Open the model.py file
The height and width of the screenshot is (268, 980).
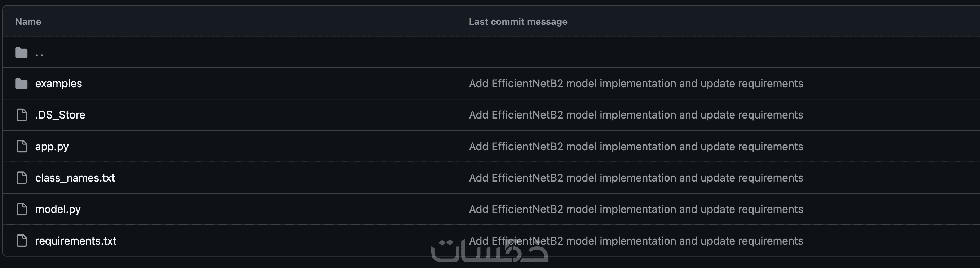58,209
